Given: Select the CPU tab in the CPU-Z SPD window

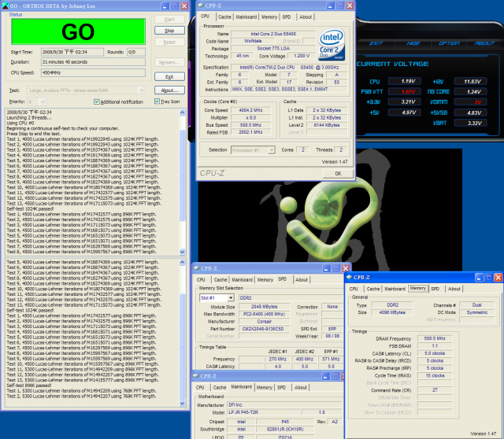Looking at the screenshot, I should (201, 280).
